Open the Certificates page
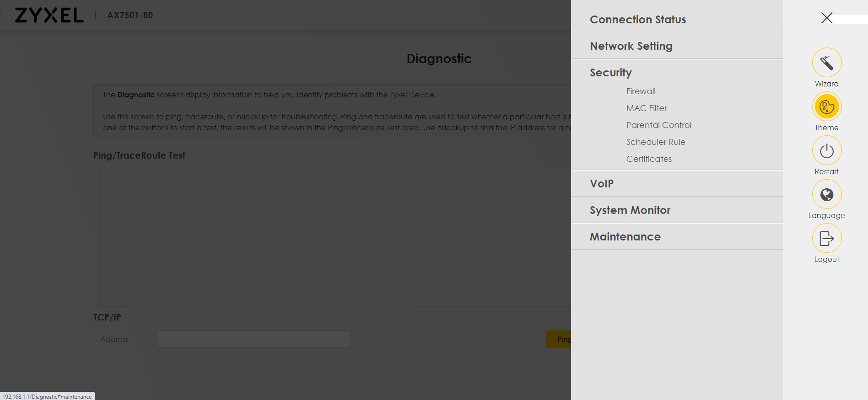The height and width of the screenshot is (400, 868). point(649,159)
